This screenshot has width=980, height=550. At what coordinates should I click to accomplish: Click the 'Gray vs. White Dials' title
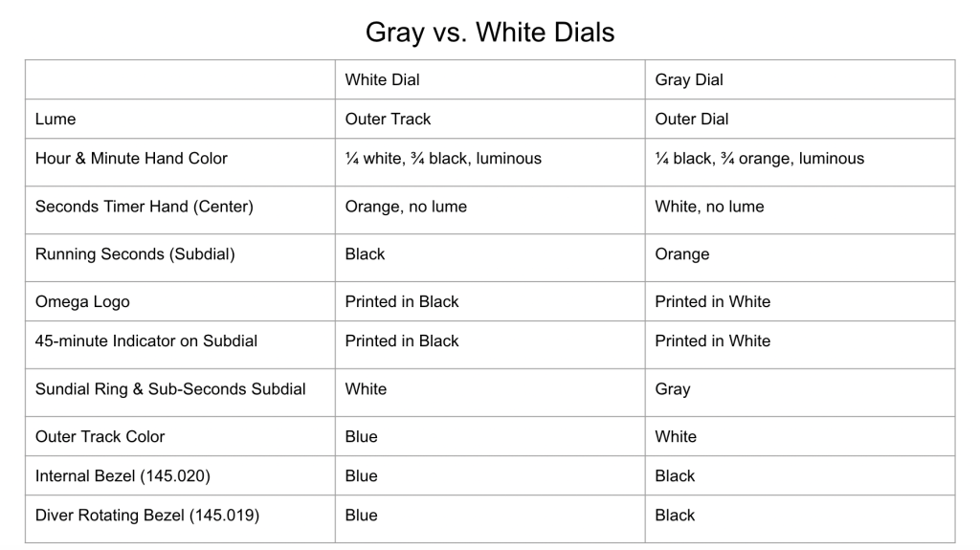(489, 33)
